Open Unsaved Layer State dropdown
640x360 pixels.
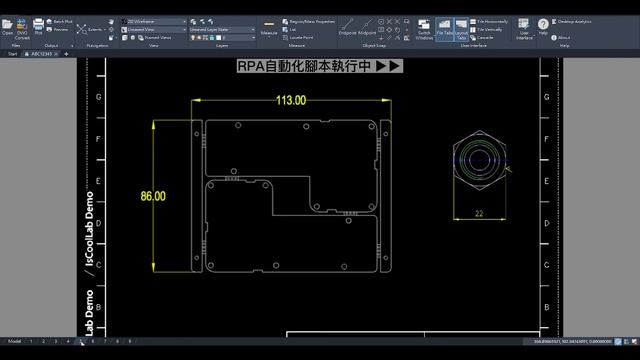222,29
